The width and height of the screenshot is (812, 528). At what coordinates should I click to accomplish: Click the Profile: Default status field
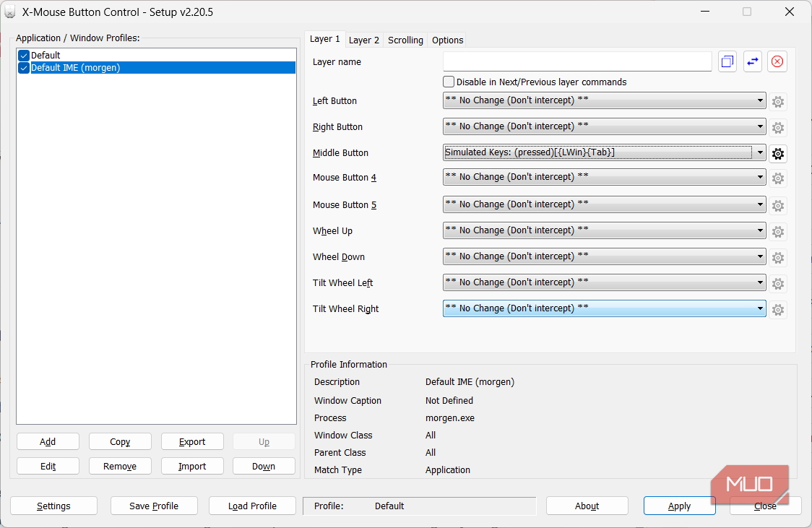pyautogui.click(x=420, y=506)
